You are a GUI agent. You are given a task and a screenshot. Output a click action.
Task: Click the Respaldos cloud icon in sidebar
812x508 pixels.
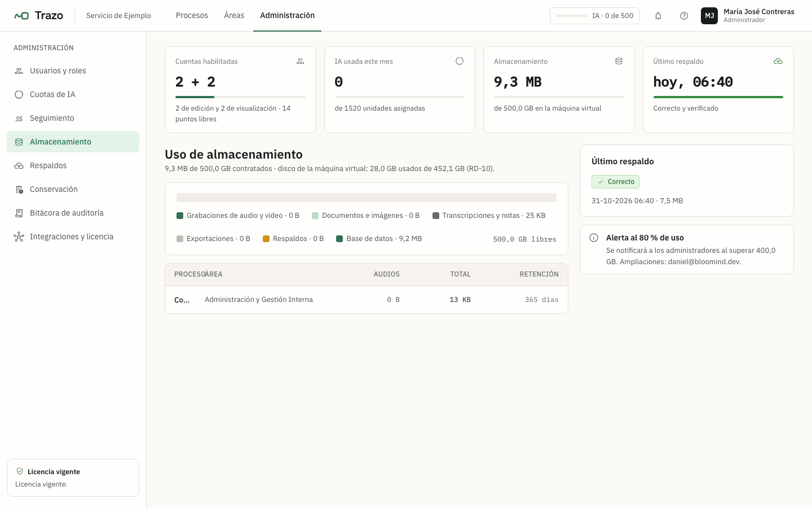click(19, 166)
